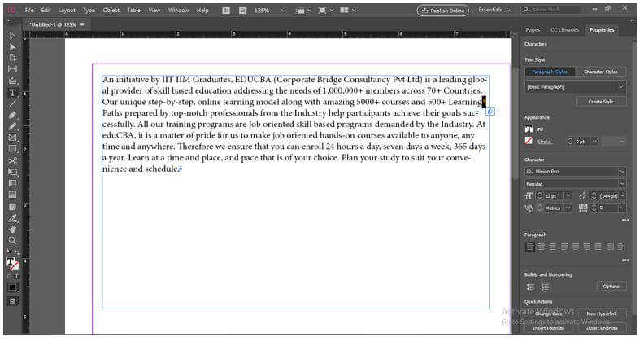Click the Insert Endnote button
This screenshot has width=644, height=342.
pos(601,328)
